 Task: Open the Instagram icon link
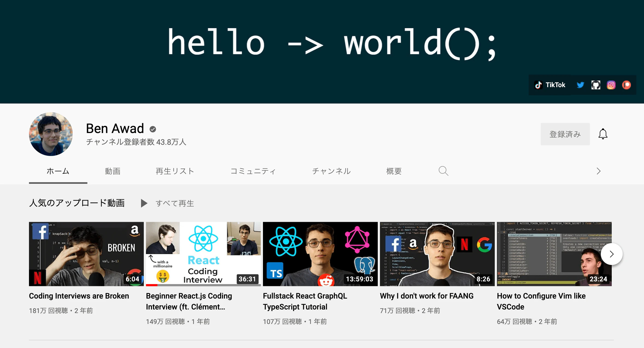pyautogui.click(x=611, y=85)
